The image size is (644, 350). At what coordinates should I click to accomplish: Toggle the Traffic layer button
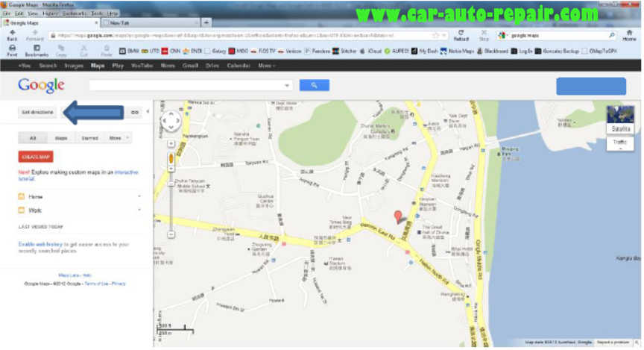pos(620,143)
